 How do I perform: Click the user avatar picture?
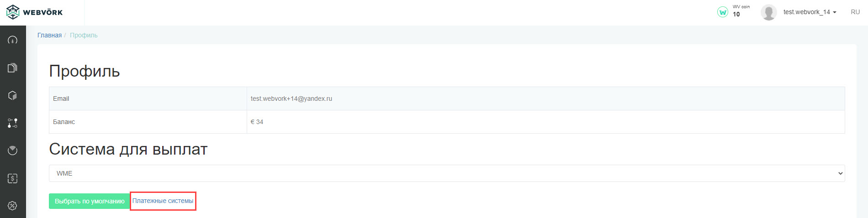pyautogui.click(x=768, y=12)
